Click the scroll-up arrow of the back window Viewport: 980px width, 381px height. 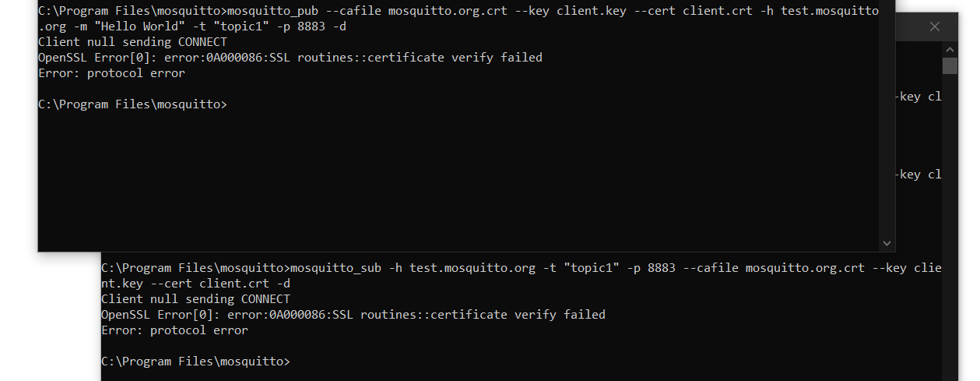[950, 49]
